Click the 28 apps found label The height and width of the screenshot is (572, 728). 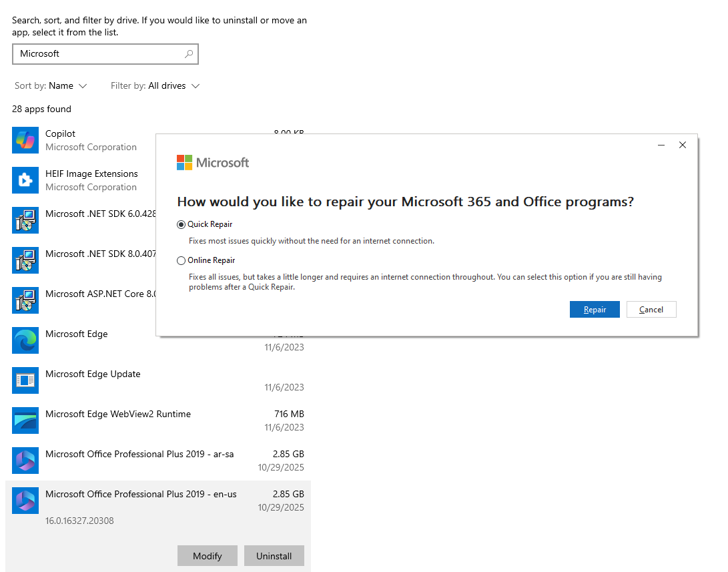pos(42,109)
